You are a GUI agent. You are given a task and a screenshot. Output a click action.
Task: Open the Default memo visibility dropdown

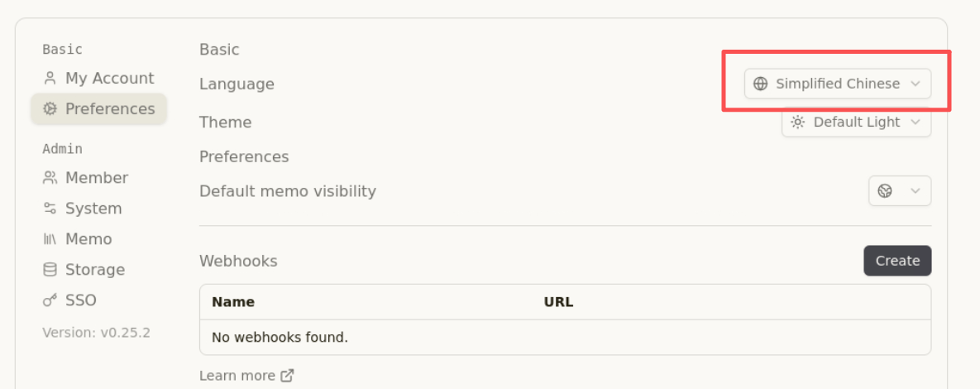pyautogui.click(x=899, y=191)
